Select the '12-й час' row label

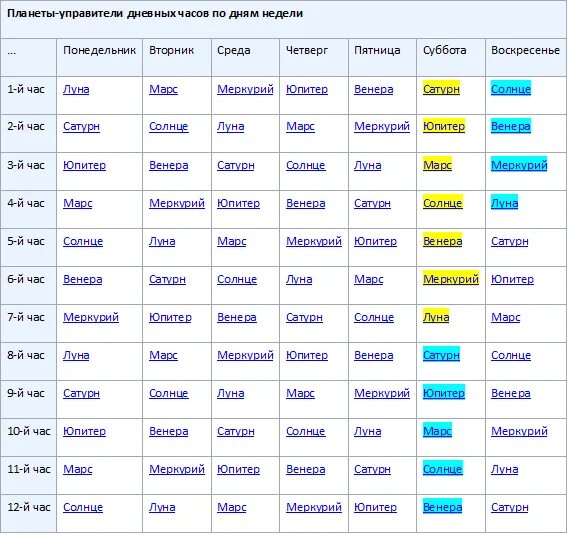pyautogui.click(x=29, y=507)
